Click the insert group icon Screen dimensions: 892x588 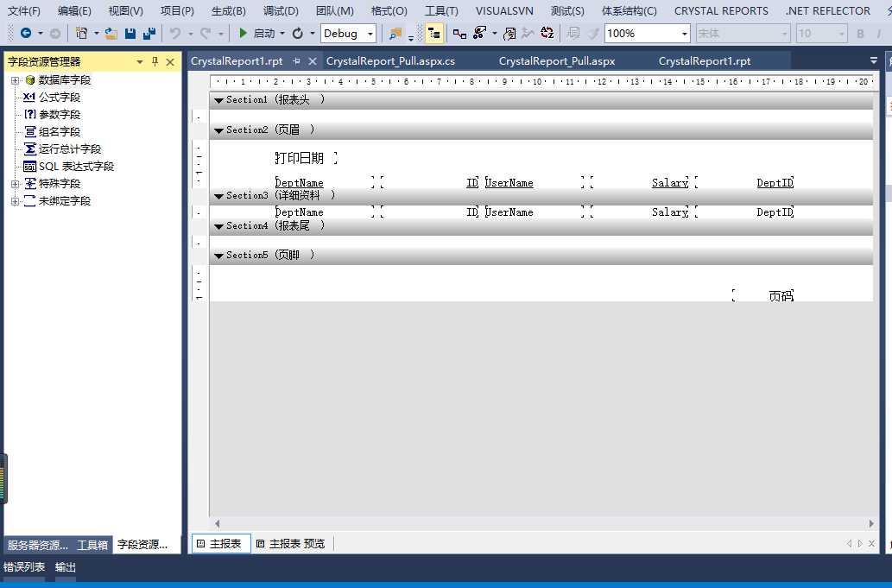pyautogui.click(x=459, y=34)
